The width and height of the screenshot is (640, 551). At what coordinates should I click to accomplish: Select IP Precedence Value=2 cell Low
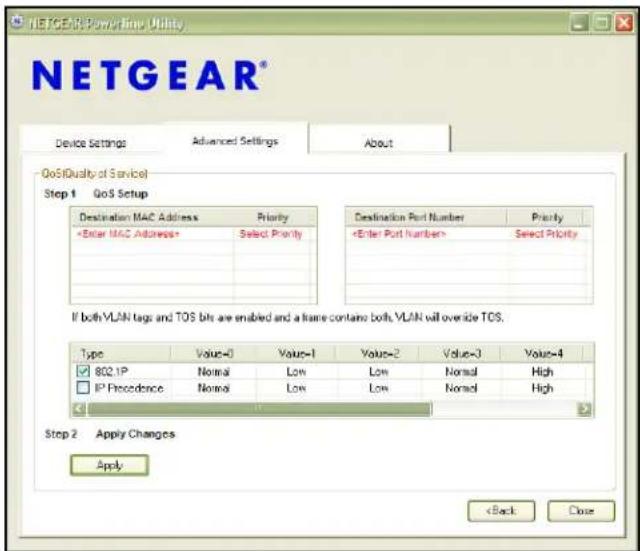(379, 388)
